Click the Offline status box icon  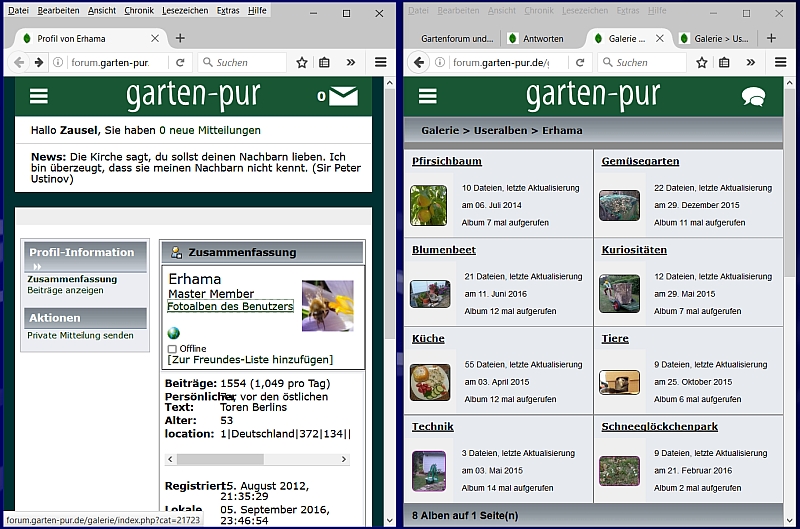(172, 349)
